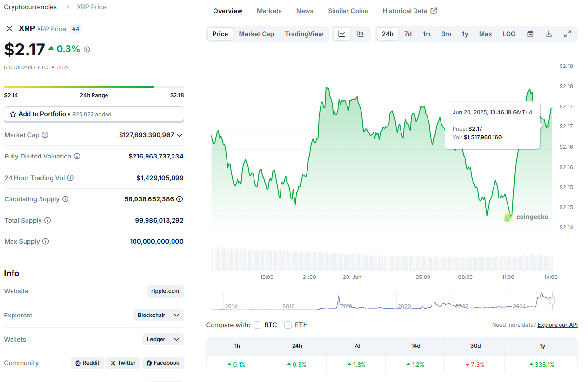The height and width of the screenshot is (382, 588).
Task: Click the breadcrumb chevron separator
Action: coord(67,7)
